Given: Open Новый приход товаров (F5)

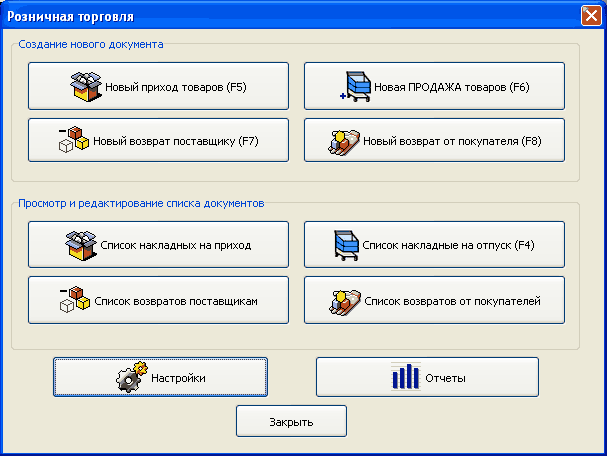Looking at the screenshot, I should [x=158, y=86].
